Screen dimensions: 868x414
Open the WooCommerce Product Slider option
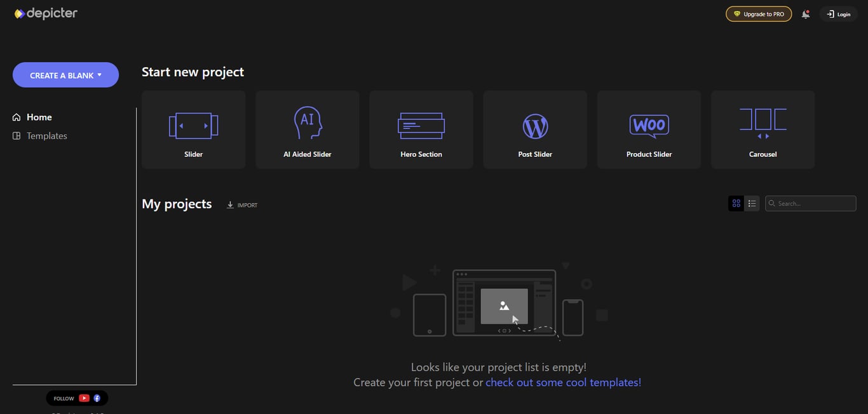tap(648, 124)
